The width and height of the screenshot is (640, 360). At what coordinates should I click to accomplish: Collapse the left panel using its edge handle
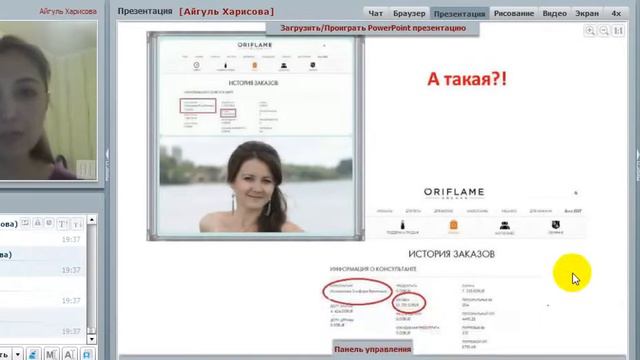(107, 165)
